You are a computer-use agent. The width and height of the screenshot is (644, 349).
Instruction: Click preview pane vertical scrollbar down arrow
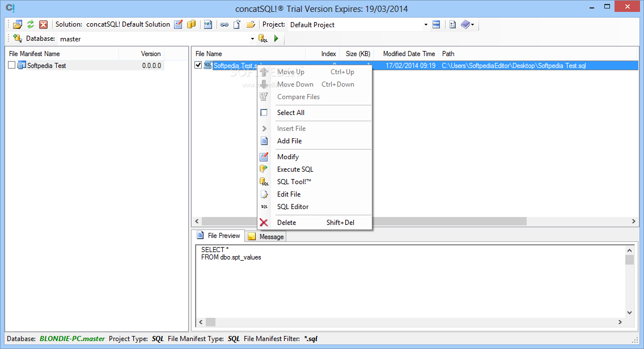[629, 313]
